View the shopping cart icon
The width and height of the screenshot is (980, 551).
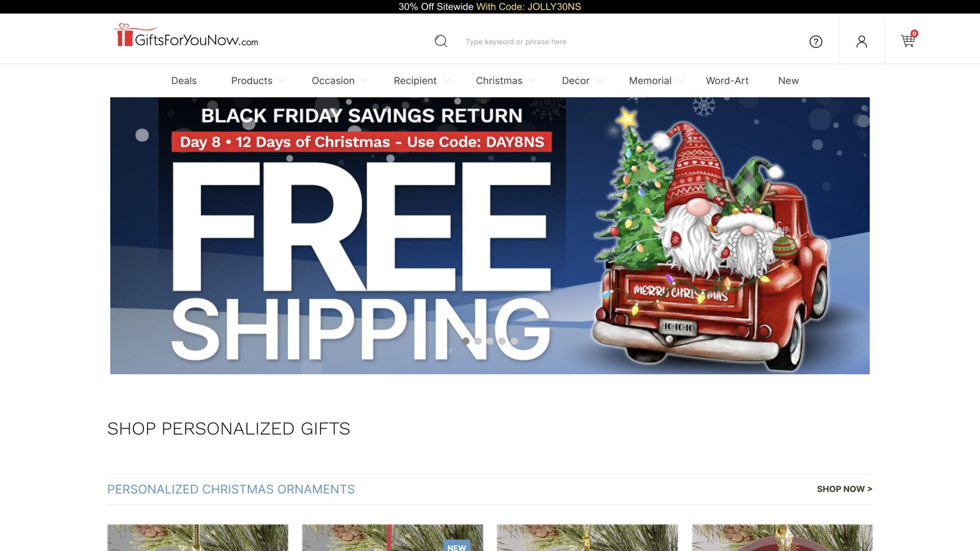pyautogui.click(x=909, y=39)
